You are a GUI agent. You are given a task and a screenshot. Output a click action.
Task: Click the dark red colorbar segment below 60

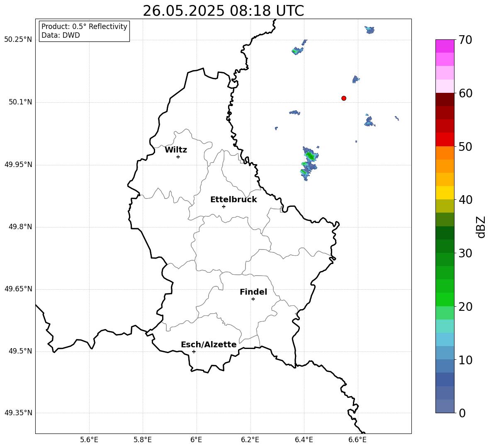(x=445, y=99)
